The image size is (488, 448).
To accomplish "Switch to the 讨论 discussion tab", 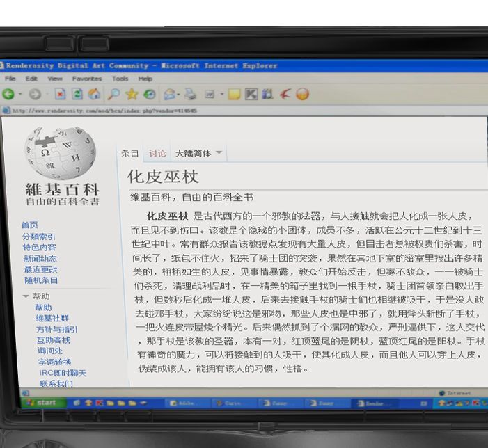I will coord(157,153).
